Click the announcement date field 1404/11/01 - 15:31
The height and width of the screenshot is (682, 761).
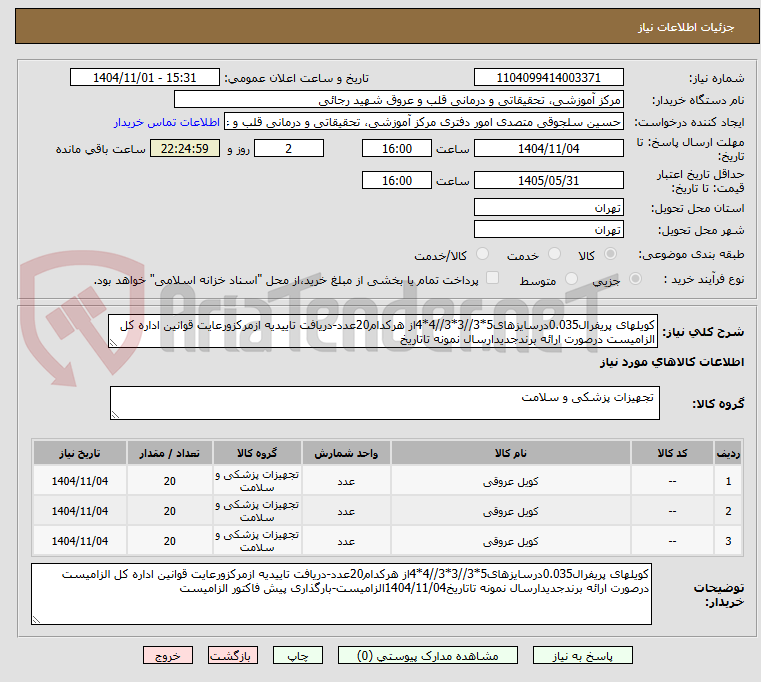[145, 77]
